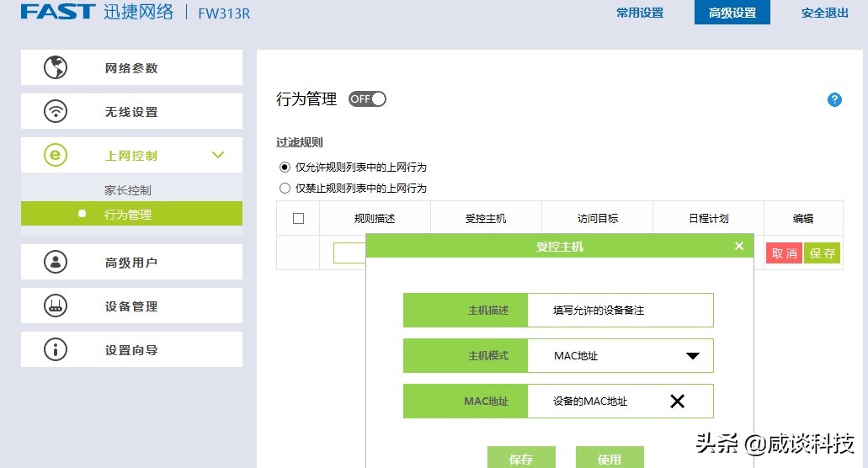Viewport: 868px width, 468px height.
Task: Click the 设备的MAC地址 input field
Action: pyautogui.click(x=620, y=401)
